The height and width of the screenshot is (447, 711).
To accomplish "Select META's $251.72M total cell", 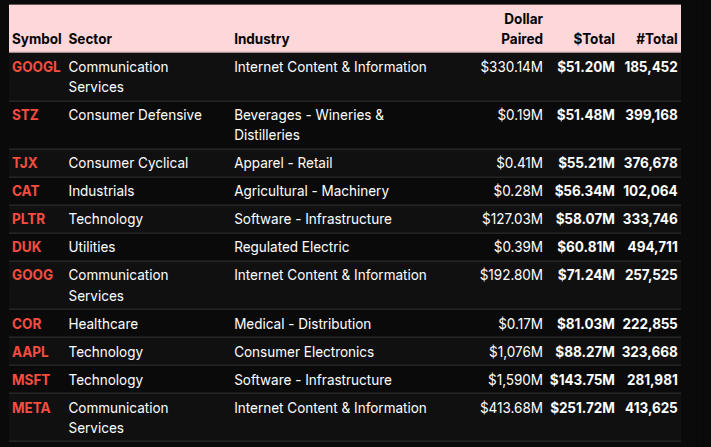I will [582, 408].
